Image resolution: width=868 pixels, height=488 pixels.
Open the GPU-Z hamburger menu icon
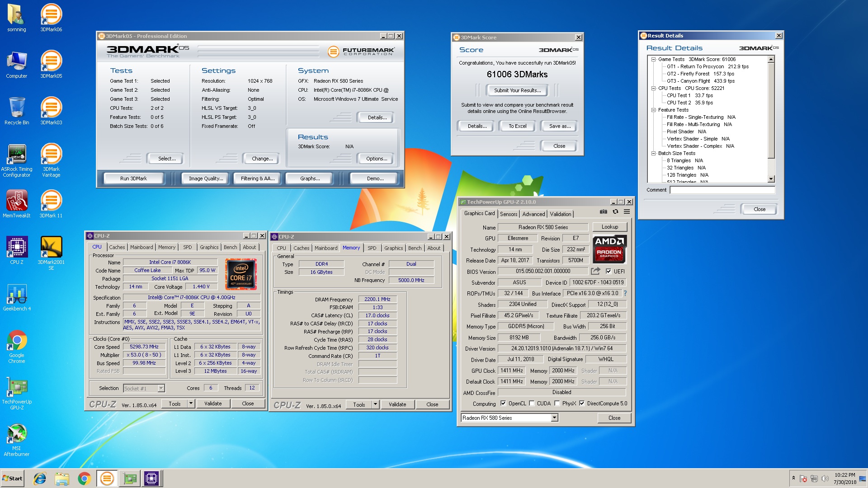[627, 211]
